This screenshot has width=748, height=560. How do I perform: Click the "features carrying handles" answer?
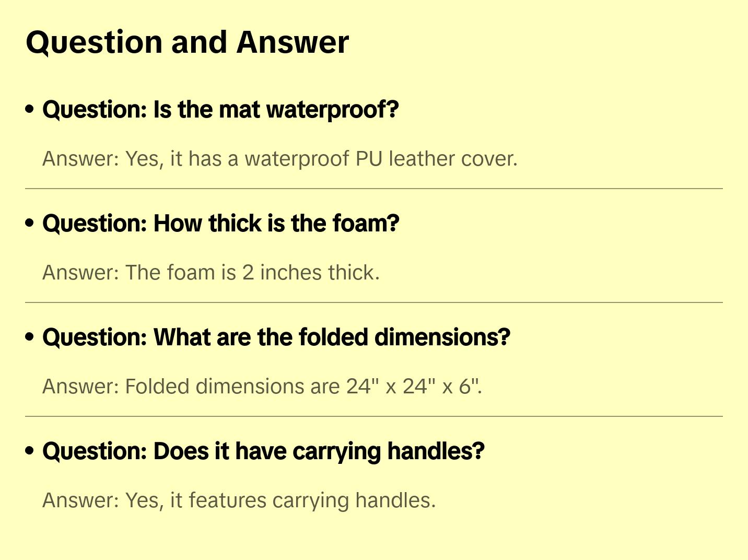point(239,500)
